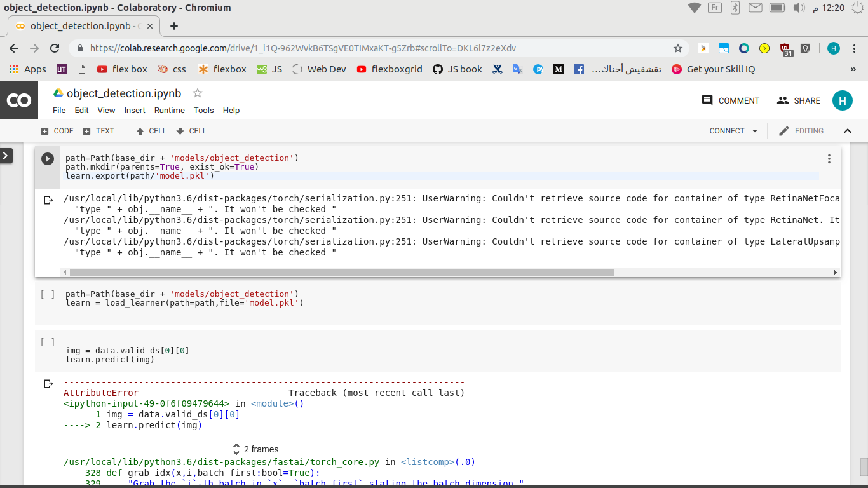Click the Chromium address bar URL
Image resolution: width=868 pixels, height=488 pixels.
coord(302,48)
